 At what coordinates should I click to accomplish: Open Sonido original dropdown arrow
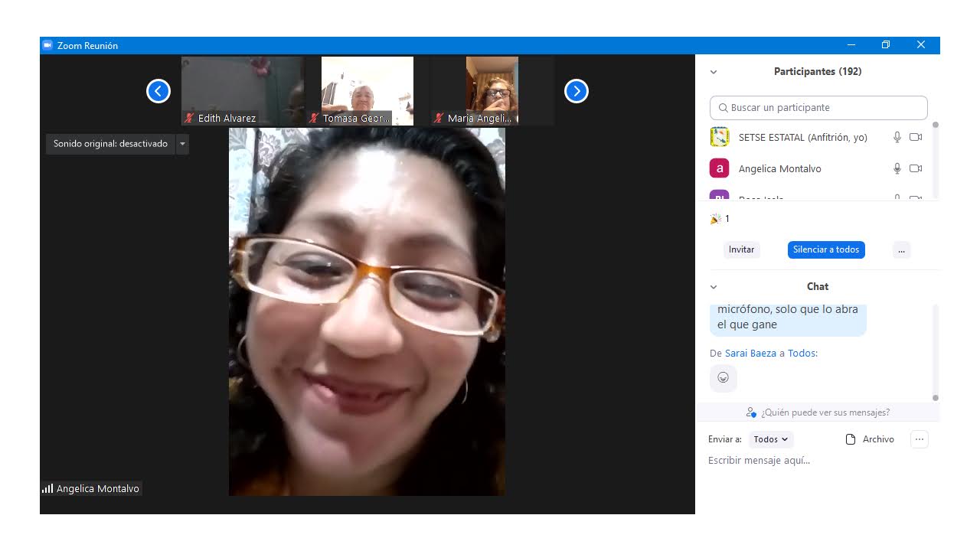click(x=182, y=144)
